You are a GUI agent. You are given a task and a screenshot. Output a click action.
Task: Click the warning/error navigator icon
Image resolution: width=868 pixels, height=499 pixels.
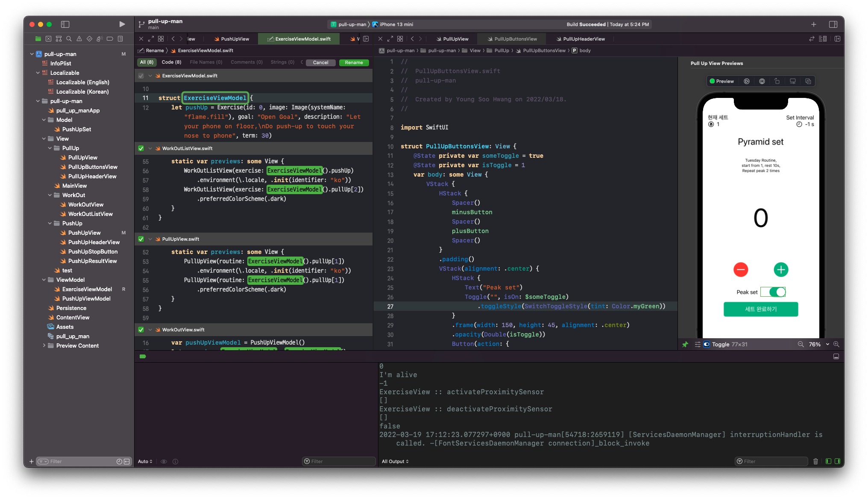(x=78, y=40)
